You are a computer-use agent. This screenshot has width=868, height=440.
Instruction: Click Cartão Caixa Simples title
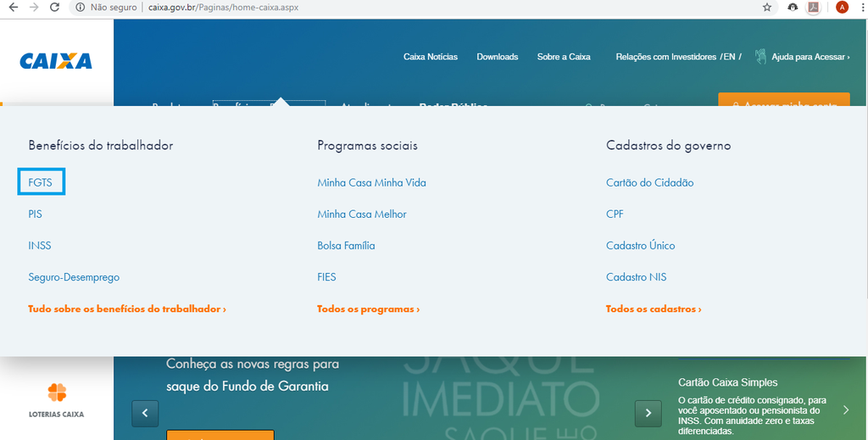728,382
